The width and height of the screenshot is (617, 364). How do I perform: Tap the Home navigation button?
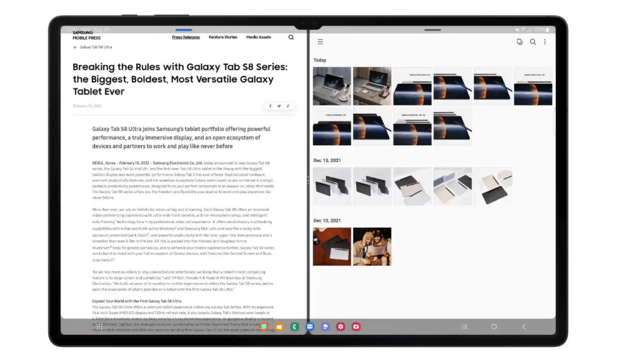coord(494,327)
